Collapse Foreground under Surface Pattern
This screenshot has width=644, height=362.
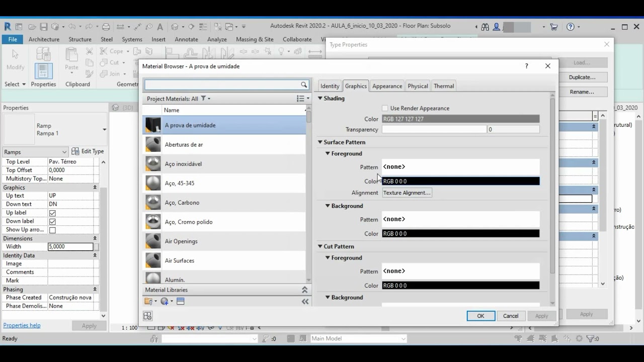click(x=328, y=153)
